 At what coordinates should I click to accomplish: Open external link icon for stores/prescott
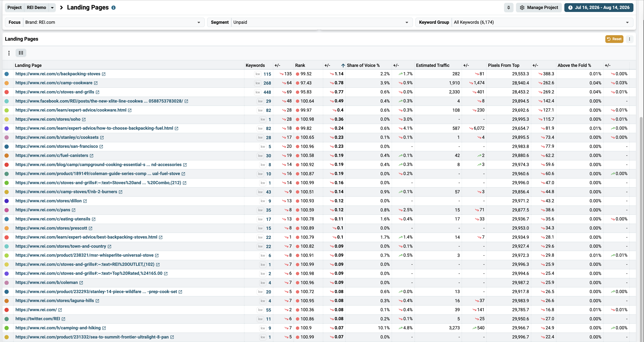(x=91, y=228)
